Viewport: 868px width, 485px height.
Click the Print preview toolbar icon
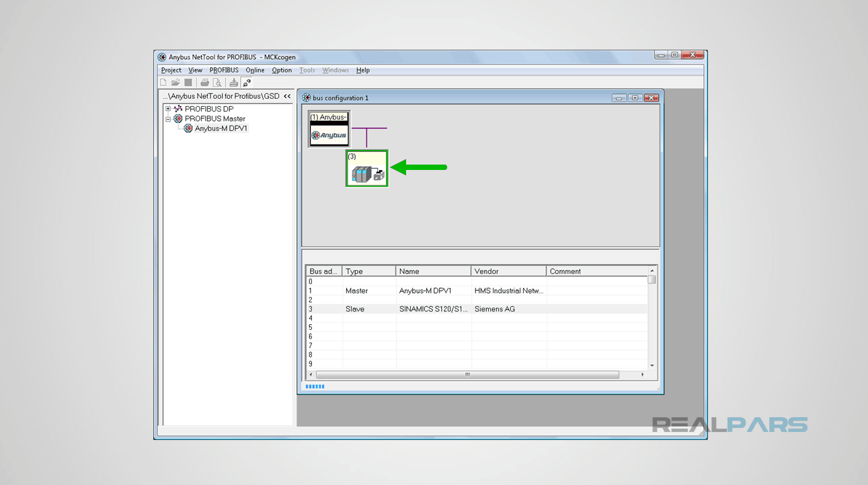[218, 82]
